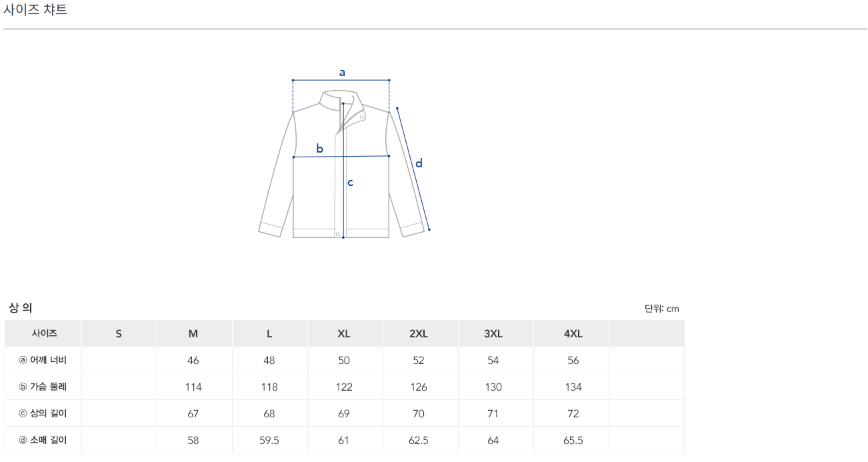Click the sleeve label 'd' on diagram

tap(419, 163)
